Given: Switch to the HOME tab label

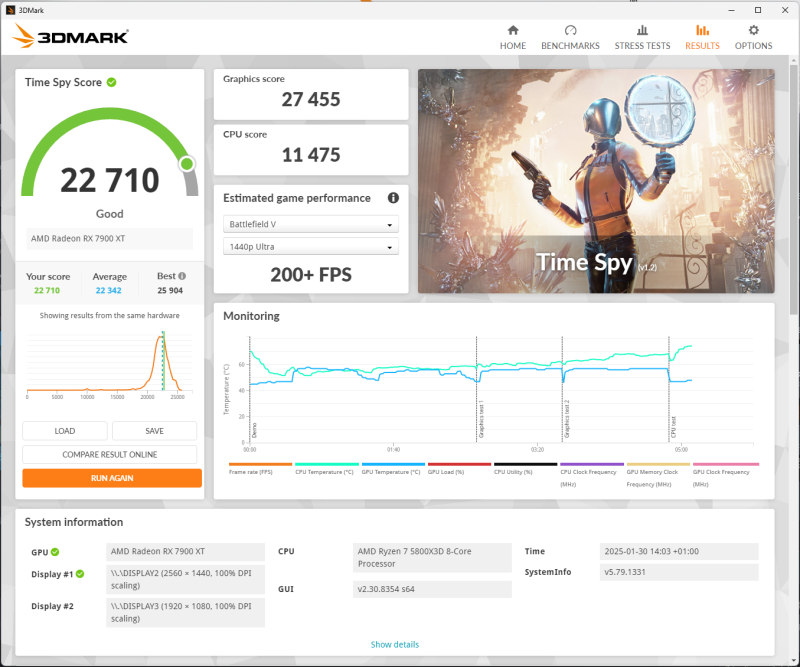Looking at the screenshot, I should pyautogui.click(x=513, y=46).
